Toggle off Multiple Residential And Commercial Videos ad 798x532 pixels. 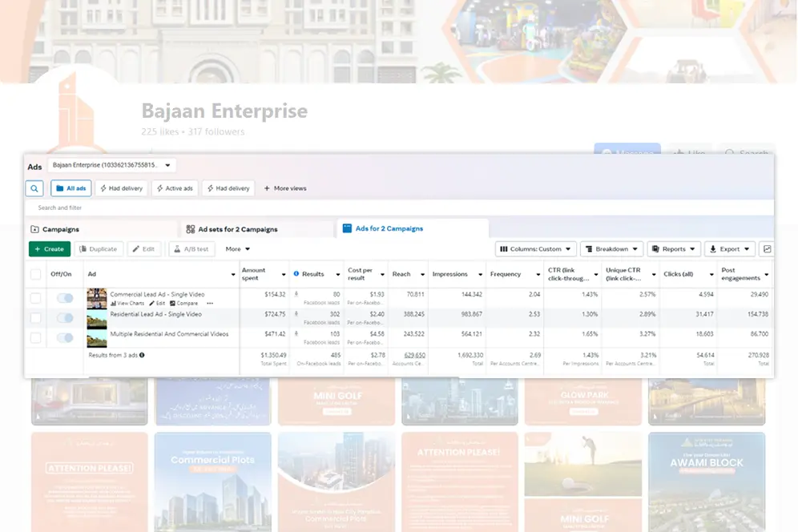[65, 337]
